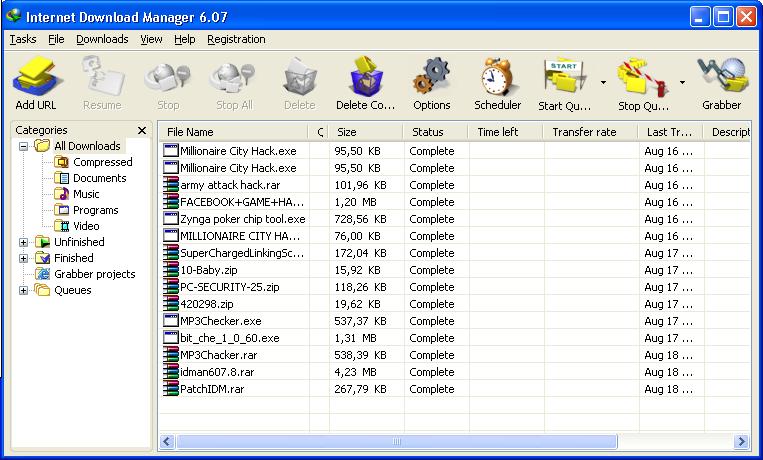
Task: Open the Help menu
Action: pyautogui.click(x=184, y=39)
